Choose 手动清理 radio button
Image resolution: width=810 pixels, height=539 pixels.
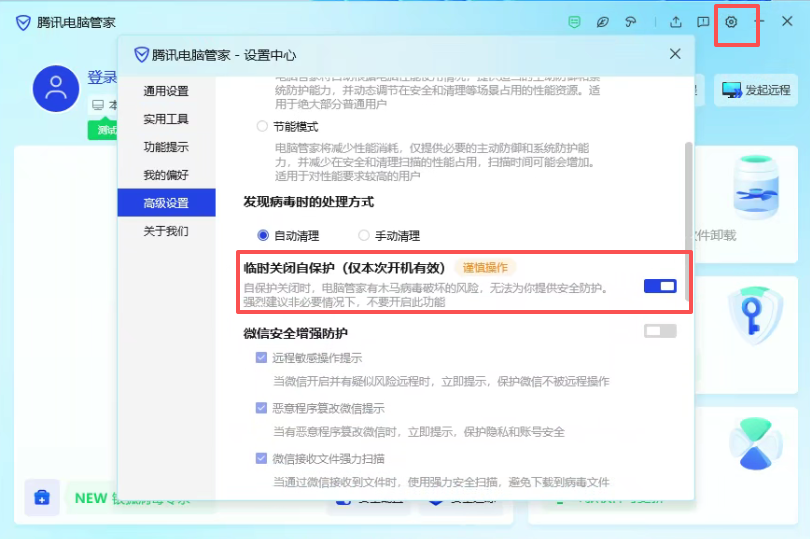point(364,236)
